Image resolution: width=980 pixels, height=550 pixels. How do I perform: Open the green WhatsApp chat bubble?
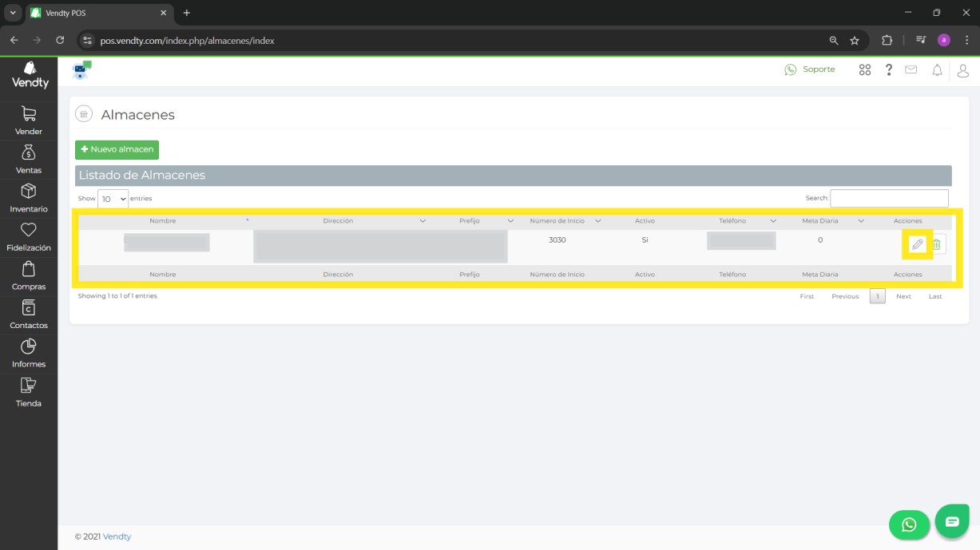[909, 524]
